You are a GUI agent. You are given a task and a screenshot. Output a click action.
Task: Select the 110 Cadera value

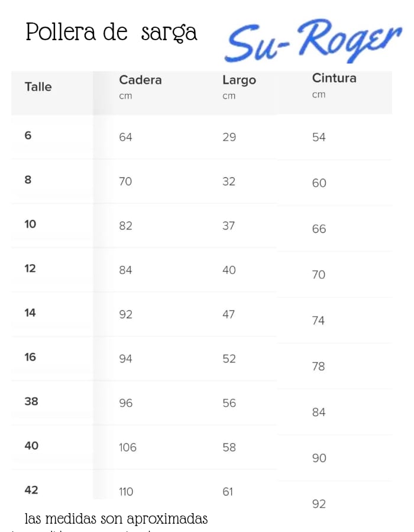coord(126,492)
